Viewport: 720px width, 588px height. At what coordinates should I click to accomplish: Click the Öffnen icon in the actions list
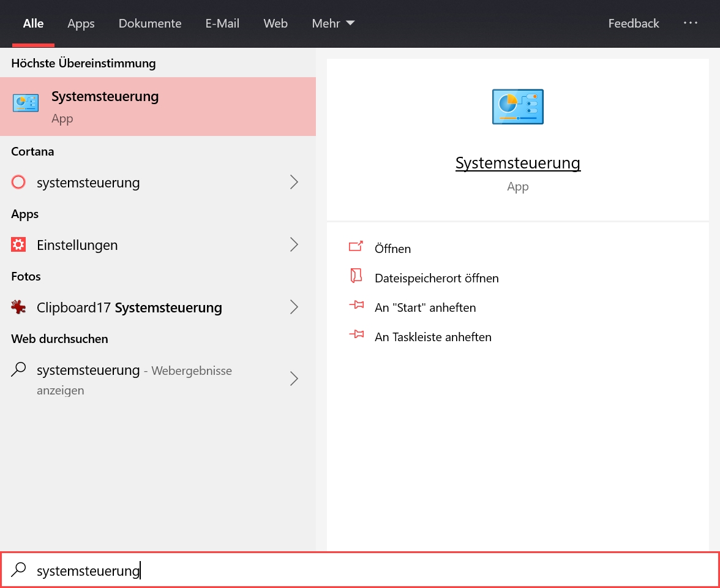(356, 247)
